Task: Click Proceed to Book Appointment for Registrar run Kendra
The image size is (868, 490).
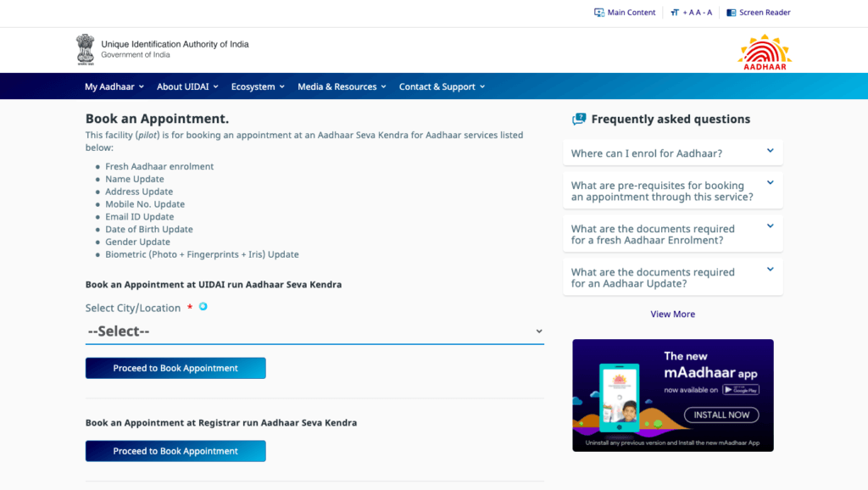Action: (175, 451)
